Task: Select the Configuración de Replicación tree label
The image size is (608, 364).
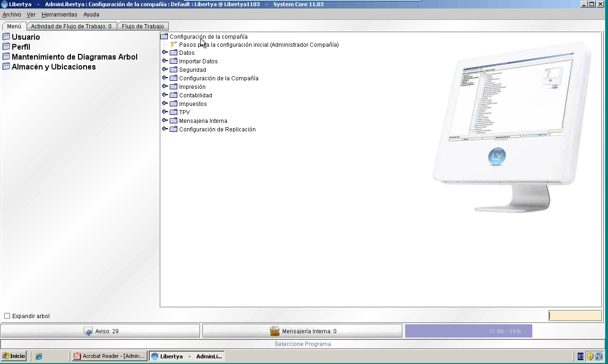Action: 217,130
